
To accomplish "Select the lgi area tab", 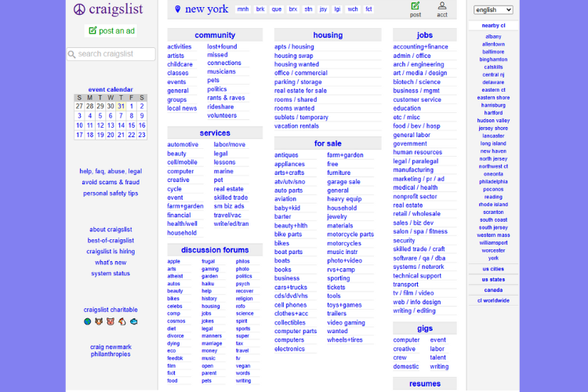I will [337, 9].
